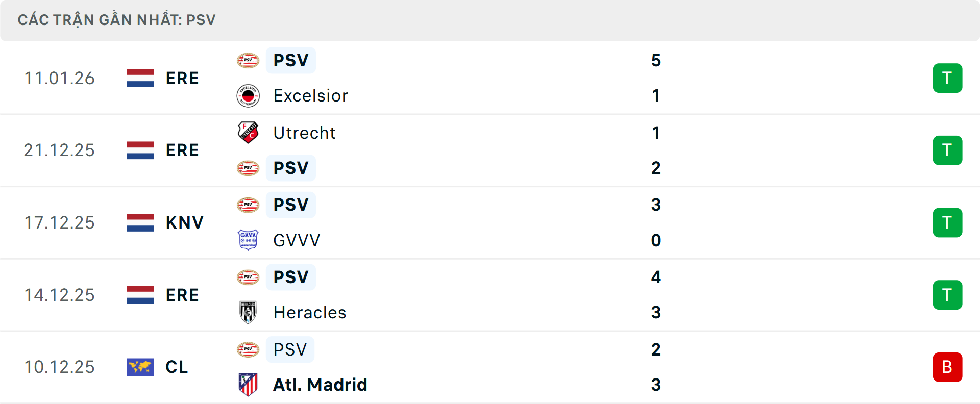Click PSV crest in Excelsior match

[248, 60]
